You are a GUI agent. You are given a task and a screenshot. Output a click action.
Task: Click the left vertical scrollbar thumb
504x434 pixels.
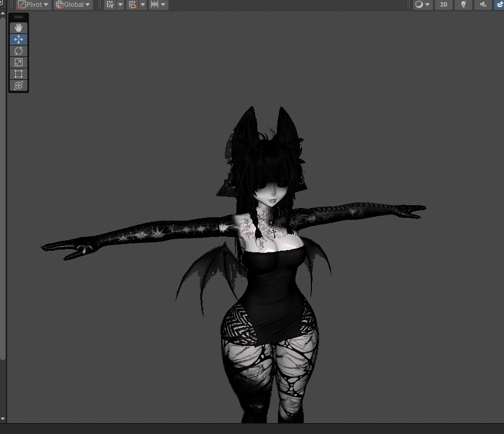[3, 188]
